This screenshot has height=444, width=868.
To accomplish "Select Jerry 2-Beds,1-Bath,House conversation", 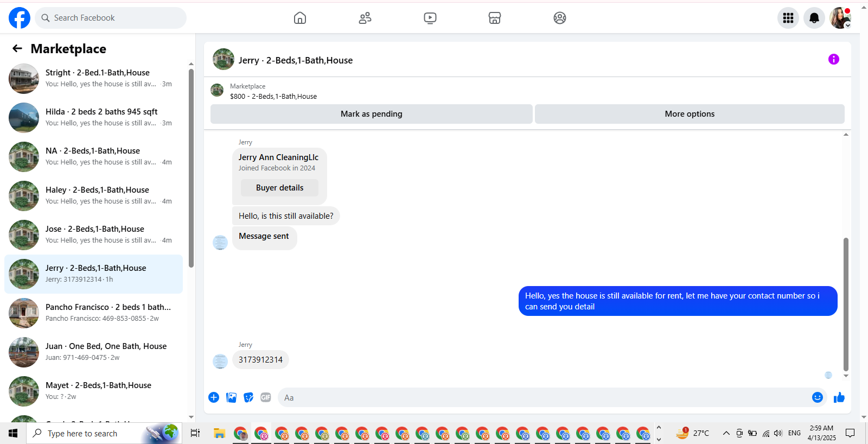I will tap(93, 274).
